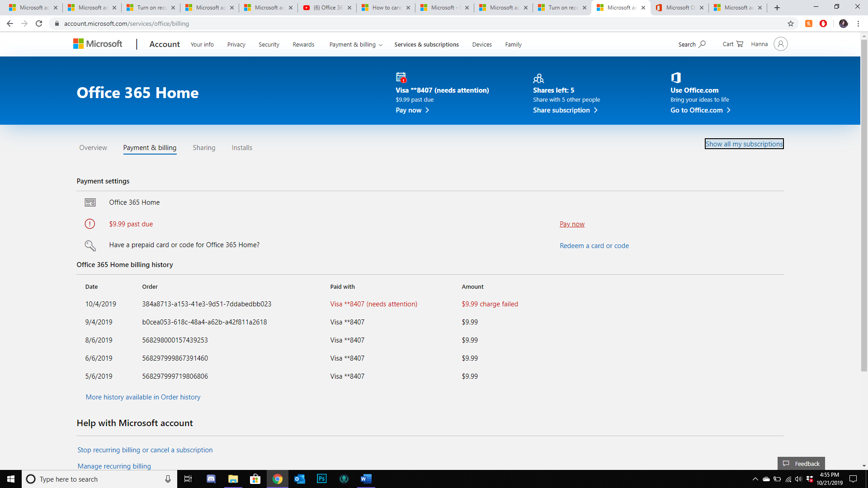Open Microsoft Store from the taskbar
868x488 pixels.
coord(255,479)
